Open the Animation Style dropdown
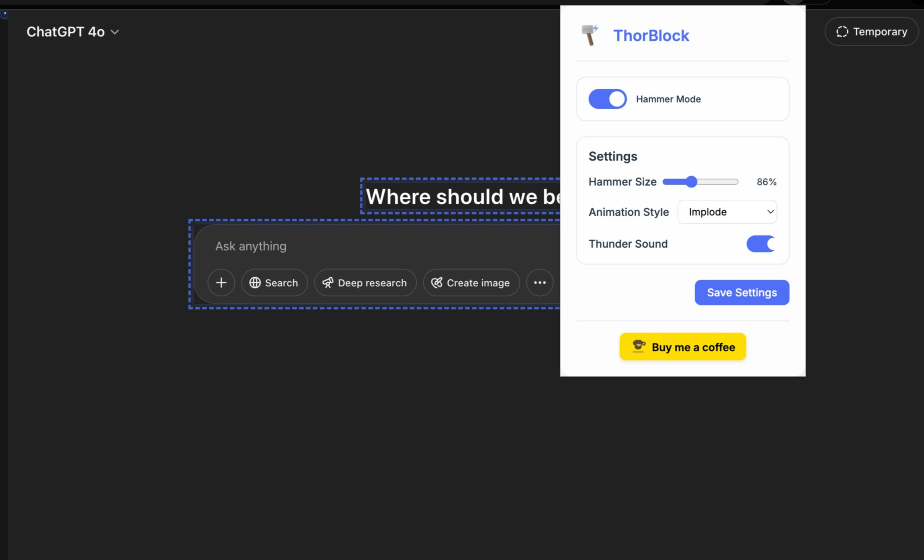The image size is (924, 560). pos(727,212)
